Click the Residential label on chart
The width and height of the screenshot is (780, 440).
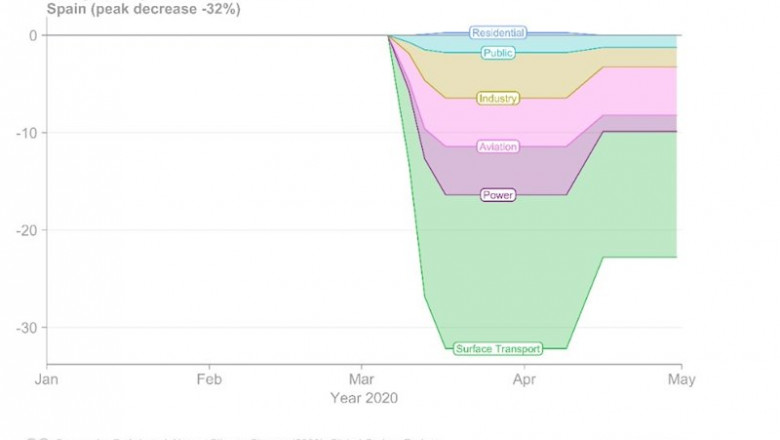point(498,33)
